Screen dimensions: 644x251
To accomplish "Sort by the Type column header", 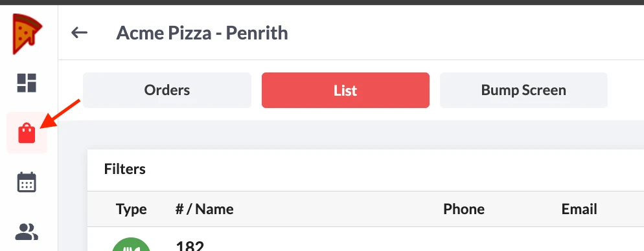I will [x=132, y=209].
